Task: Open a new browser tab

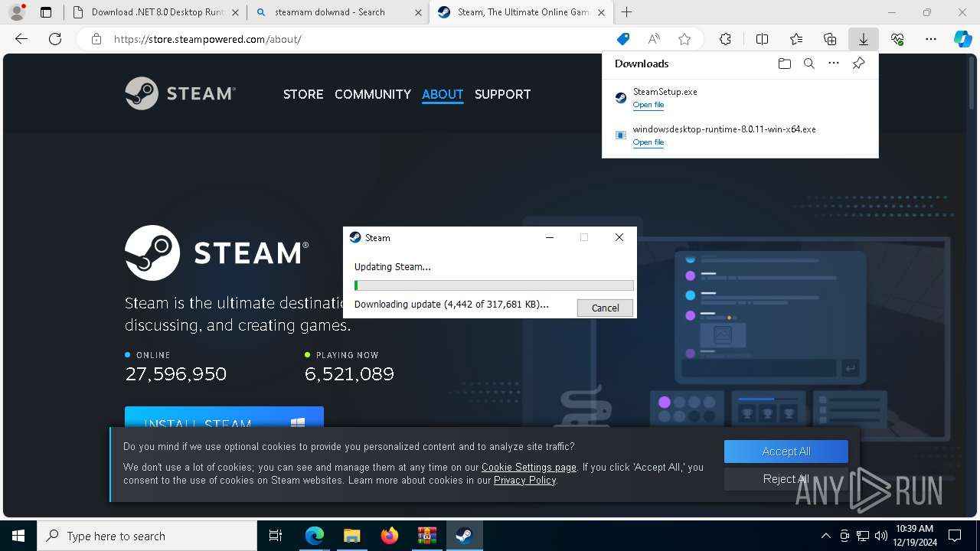Action: tap(627, 12)
